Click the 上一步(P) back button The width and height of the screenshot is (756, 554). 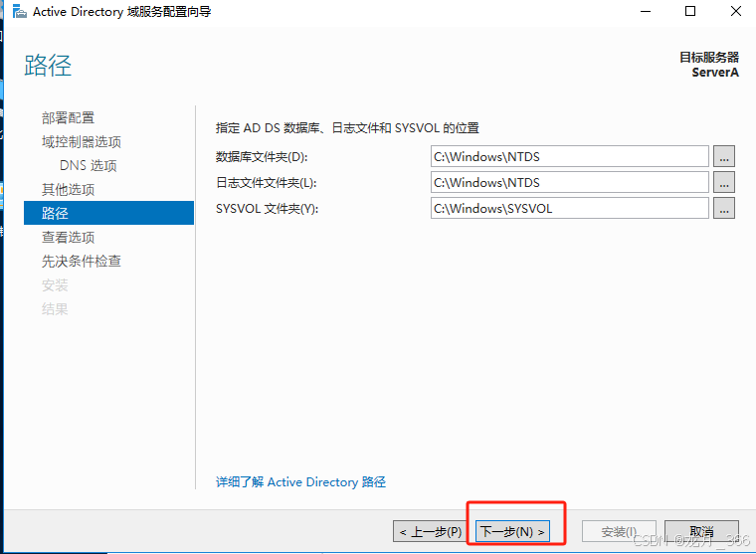tap(430, 532)
